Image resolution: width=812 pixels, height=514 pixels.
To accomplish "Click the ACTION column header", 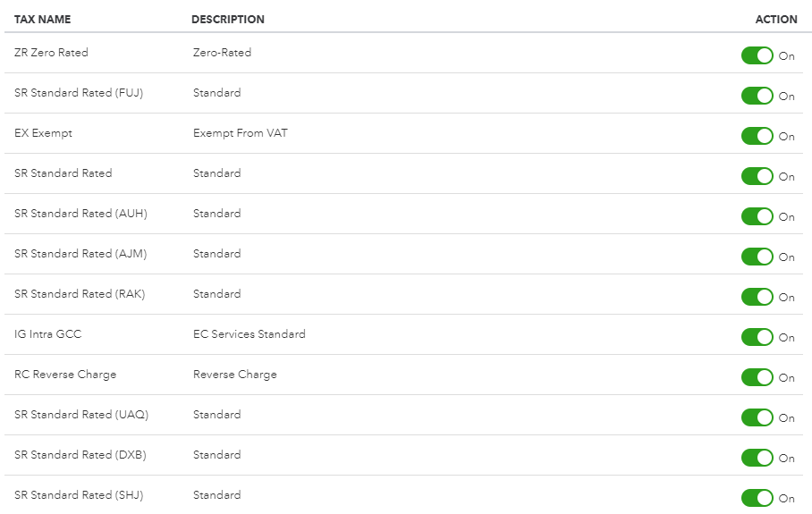I will pyautogui.click(x=776, y=20).
